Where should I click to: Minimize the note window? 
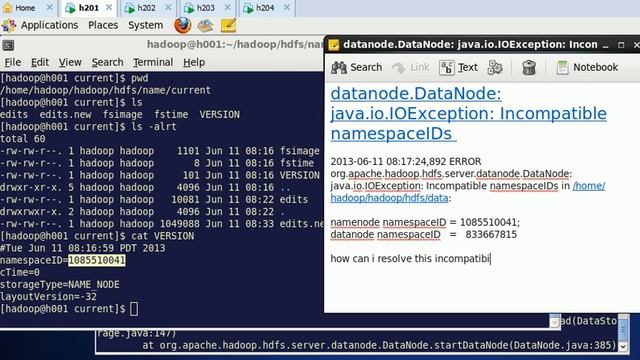(x=606, y=45)
